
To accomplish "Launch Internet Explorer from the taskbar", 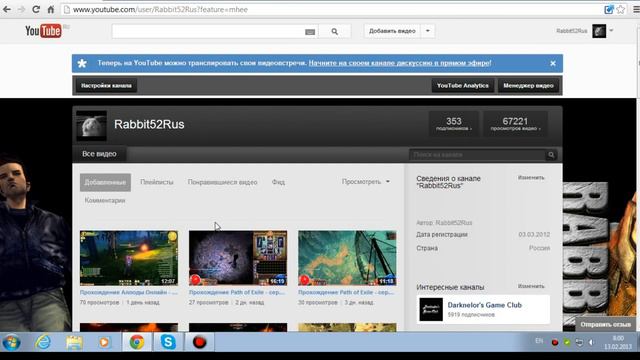I will click(x=43, y=342).
